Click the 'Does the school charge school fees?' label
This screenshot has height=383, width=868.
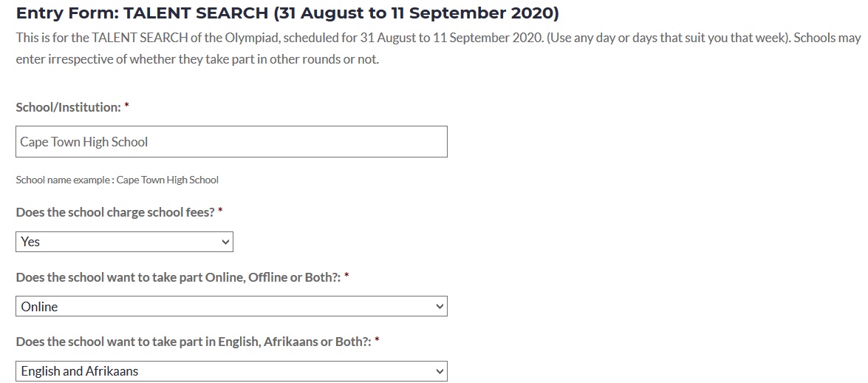pos(115,212)
